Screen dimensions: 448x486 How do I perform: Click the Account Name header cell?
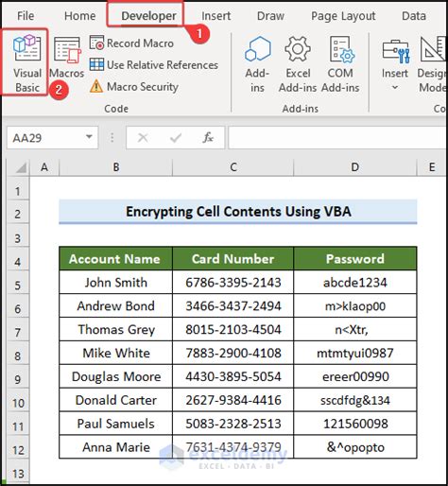coord(115,259)
